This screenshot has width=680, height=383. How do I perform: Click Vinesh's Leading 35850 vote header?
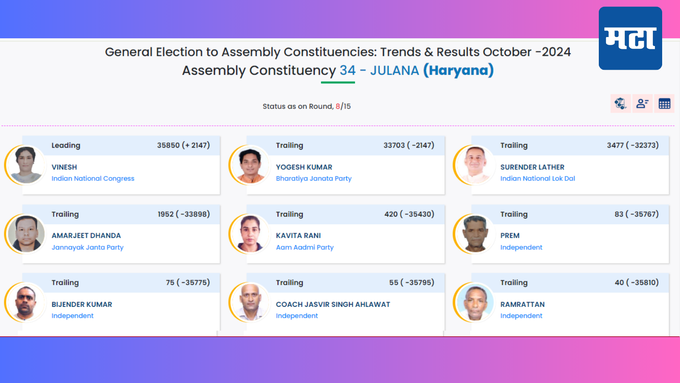click(121, 145)
